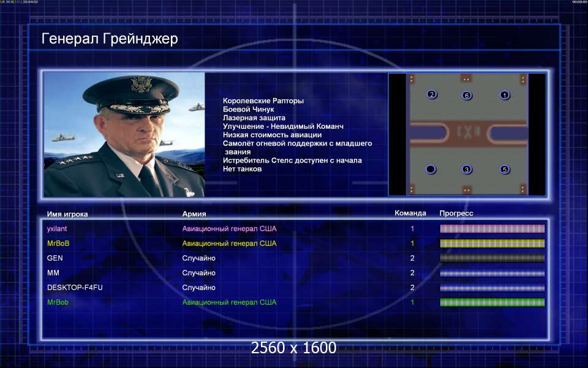This screenshot has width=588, height=368.
Task: Click yxilant's army 'Авиационный генерал США'
Action: (x=229, y=229)
